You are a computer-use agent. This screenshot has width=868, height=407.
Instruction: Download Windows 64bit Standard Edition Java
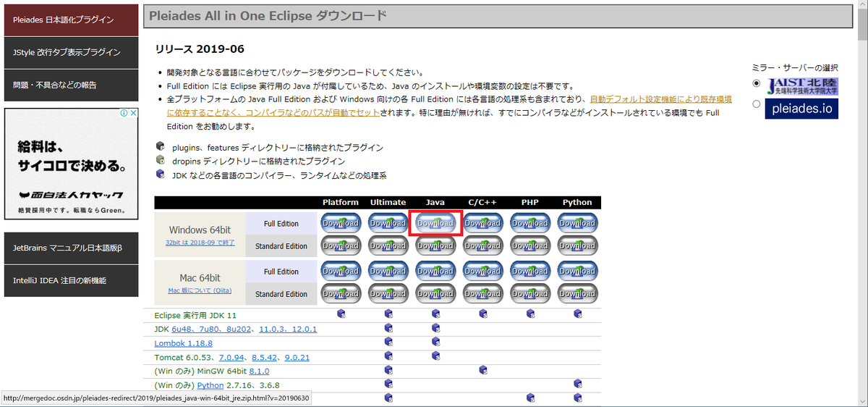click(x=435, y=246)
